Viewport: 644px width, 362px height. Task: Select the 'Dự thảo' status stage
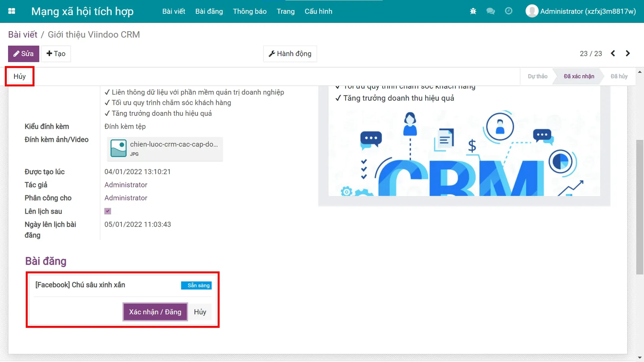tap(537, 76)
